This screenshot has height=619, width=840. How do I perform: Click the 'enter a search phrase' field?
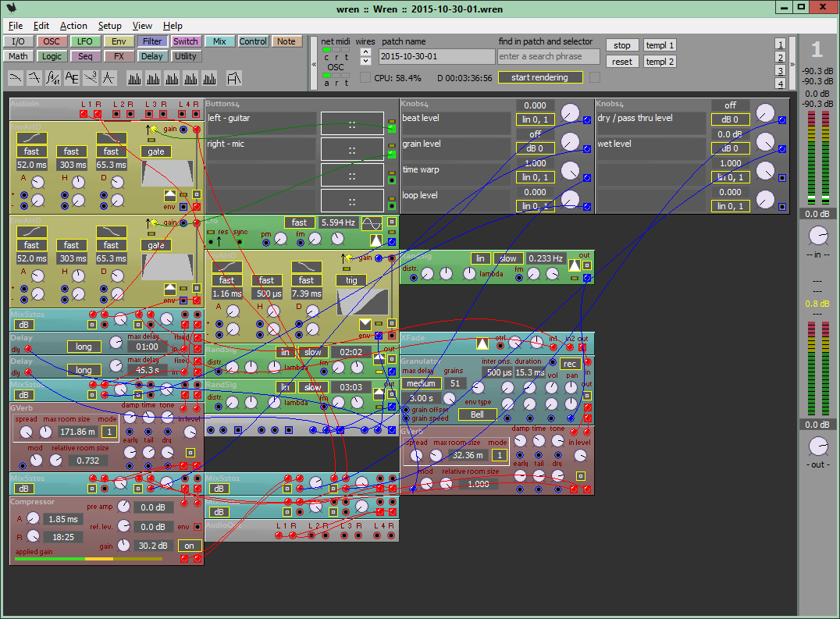click(548, 56)
